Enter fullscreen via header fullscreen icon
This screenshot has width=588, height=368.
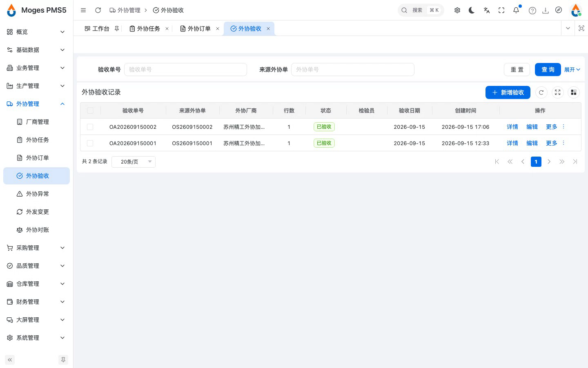point(501,10)
